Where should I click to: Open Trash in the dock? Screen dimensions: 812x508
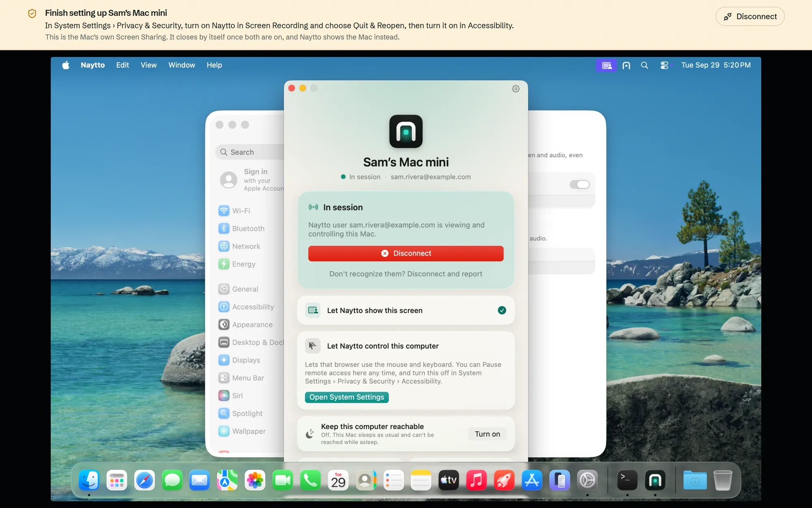click(x=723, y=481)
